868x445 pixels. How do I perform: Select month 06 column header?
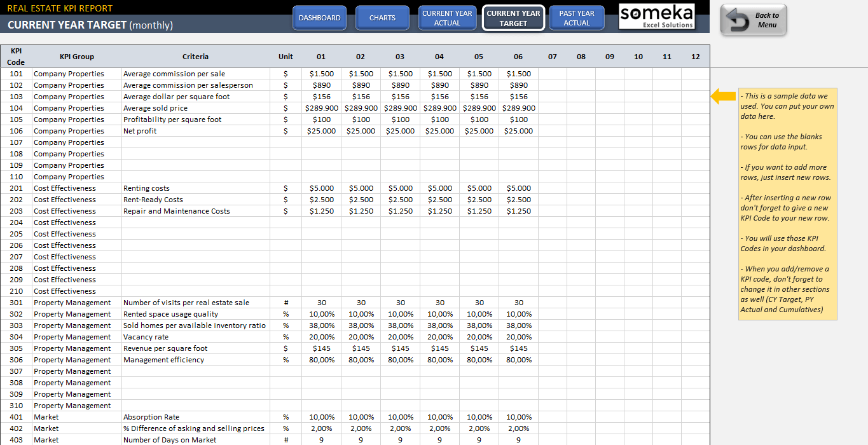(518, 56)
